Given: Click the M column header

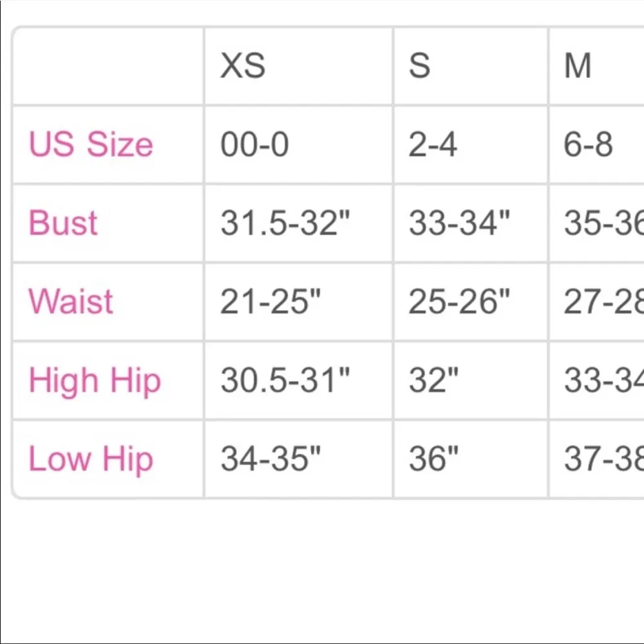Looking at the screenshot, I should [578, 66].
